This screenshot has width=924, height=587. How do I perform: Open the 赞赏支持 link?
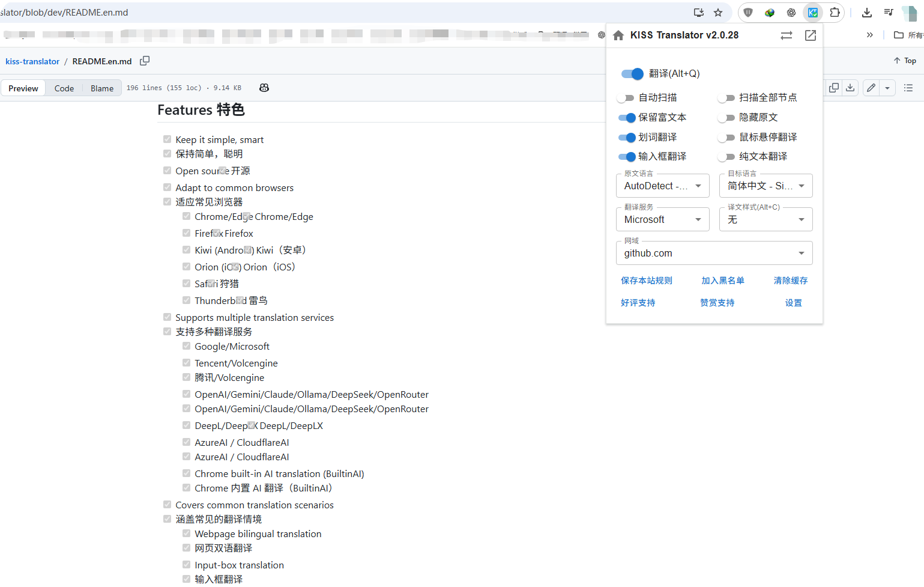tap(717, 303)
